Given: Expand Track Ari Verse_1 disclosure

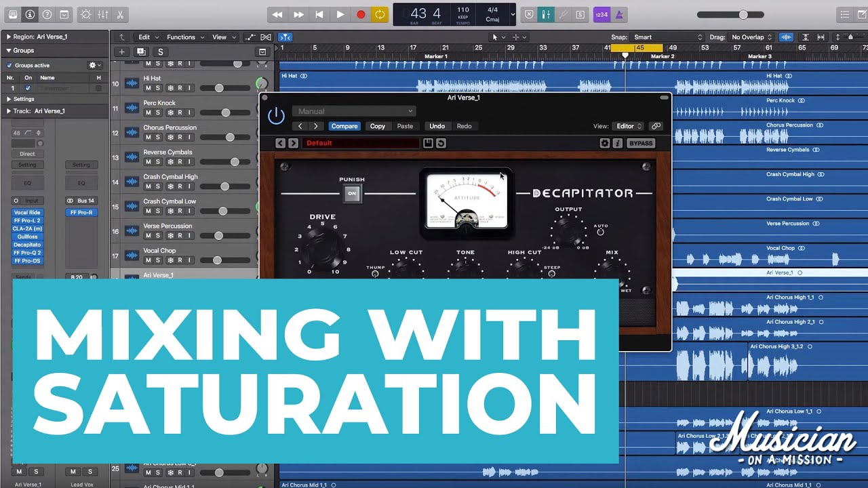Looking at the screenshot, I should (x=9, y=111).
